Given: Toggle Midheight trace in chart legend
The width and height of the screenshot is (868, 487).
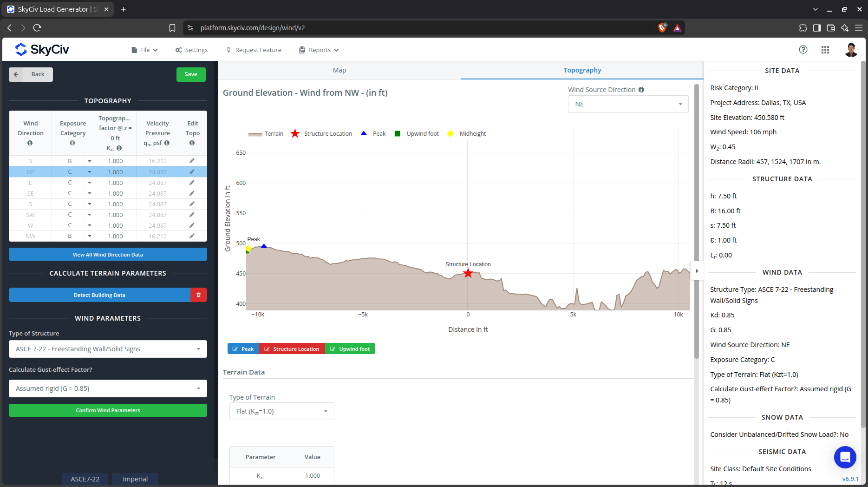Looking at the screenshot, I should pyautogui.click(x=467, y=134).
